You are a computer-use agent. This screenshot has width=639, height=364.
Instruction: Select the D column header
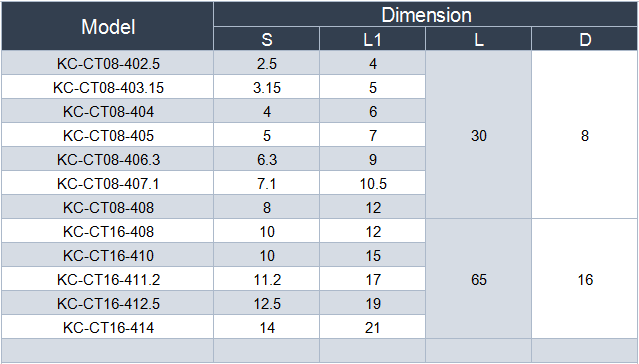585,39
